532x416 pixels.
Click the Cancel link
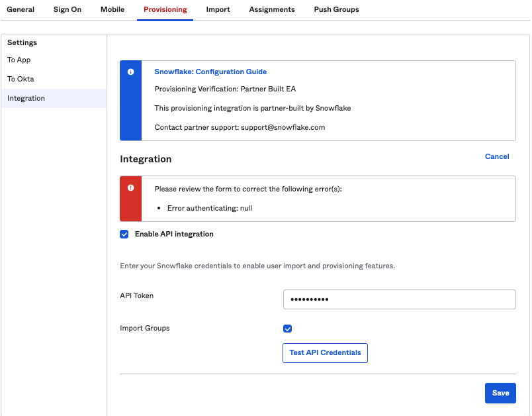pos(497,156)
